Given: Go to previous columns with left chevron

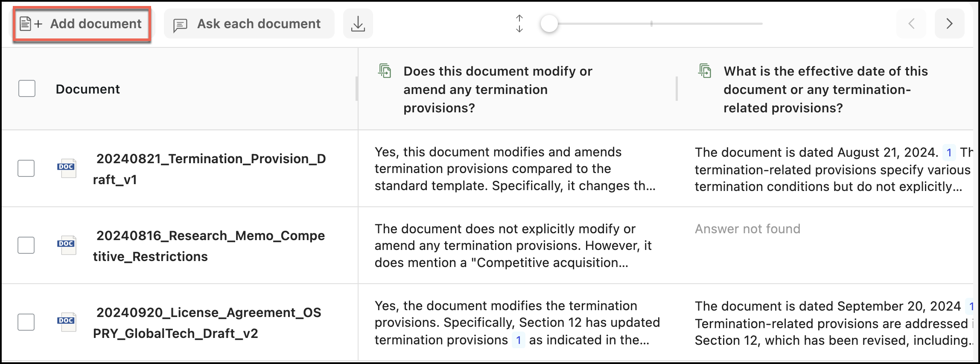Looking at the screenshot, I should click(911, 24).
